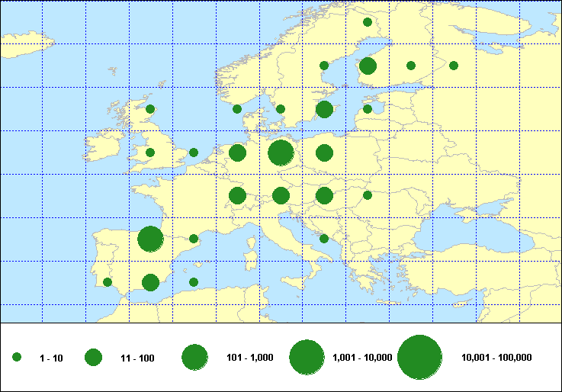Click the small dot over southeast England
The height and width of the screenshot is (392, 562).
point(194,153)
